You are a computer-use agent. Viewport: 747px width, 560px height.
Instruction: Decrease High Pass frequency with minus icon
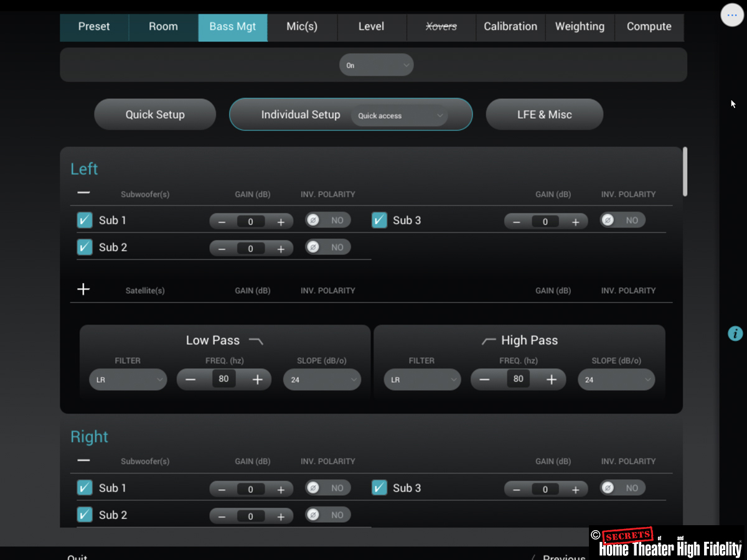coord(484,380)
